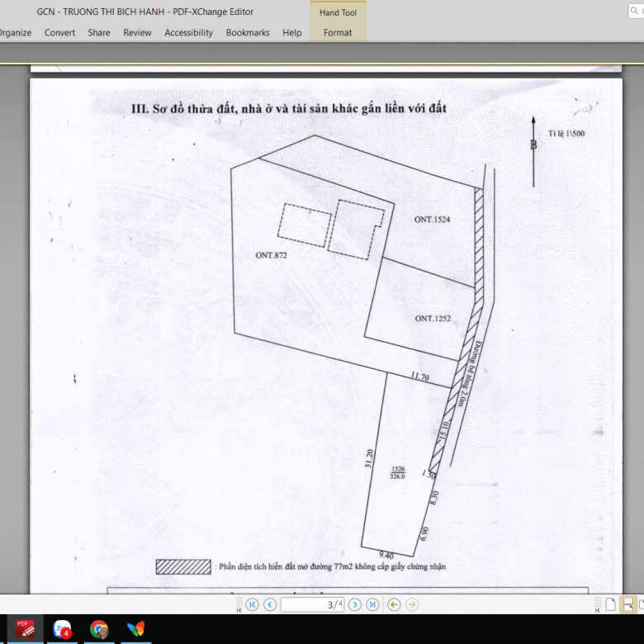Open Zalo from the taskbar
This screenshot has height=644, width=644.
[63, 629]
